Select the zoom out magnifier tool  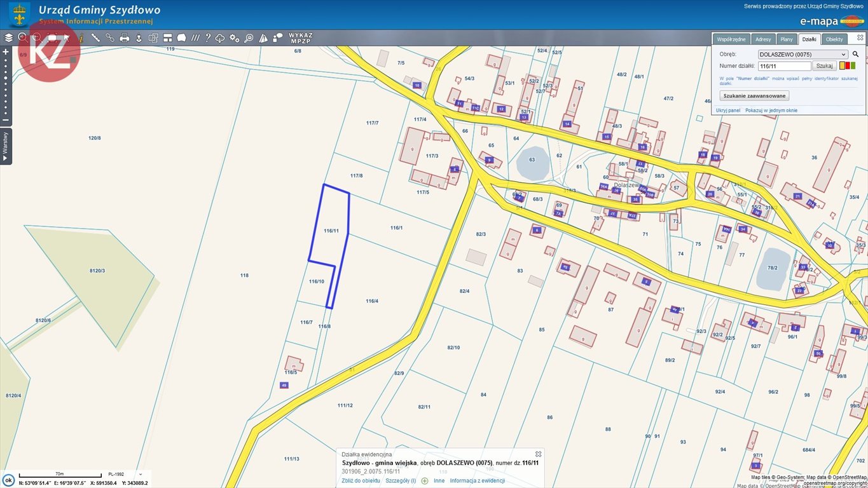36,38
